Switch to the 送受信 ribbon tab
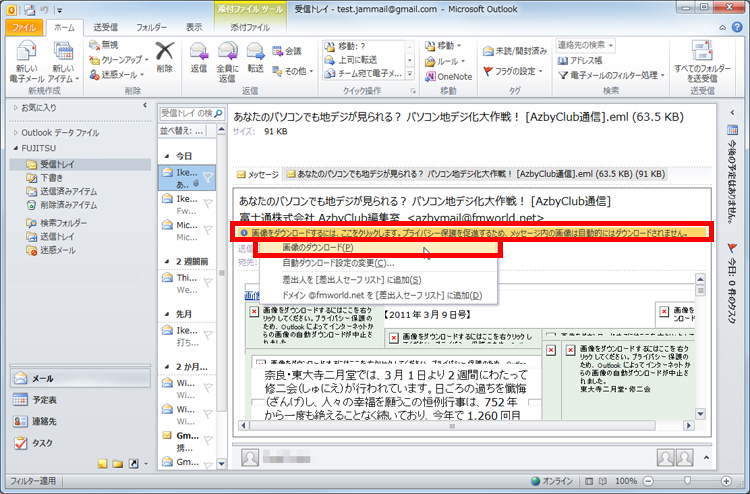This screenshot has width=750, height=494. pos(106,28)
